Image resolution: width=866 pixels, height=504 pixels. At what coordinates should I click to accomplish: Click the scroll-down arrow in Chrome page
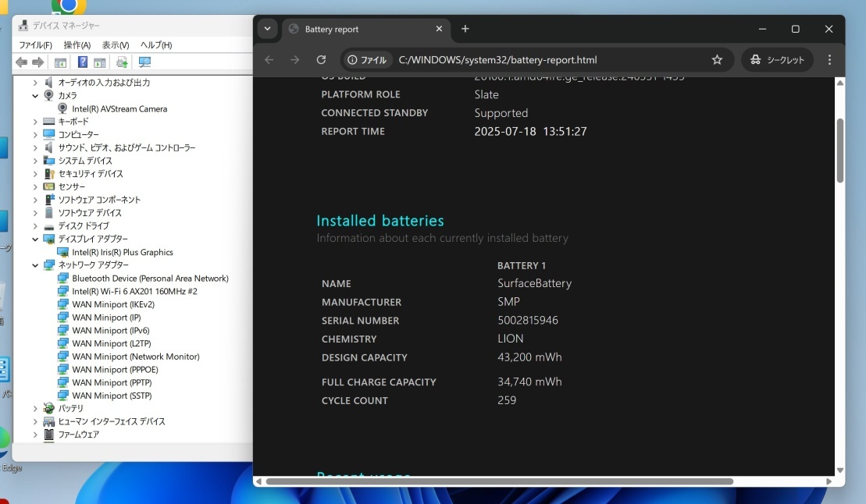click(x=840, y=470)
